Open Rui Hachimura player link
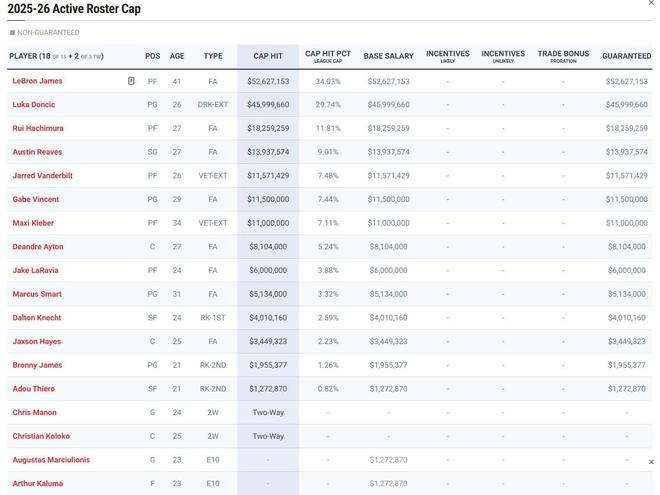The width and height of the screenshot is (660, 495). point(38,128)
